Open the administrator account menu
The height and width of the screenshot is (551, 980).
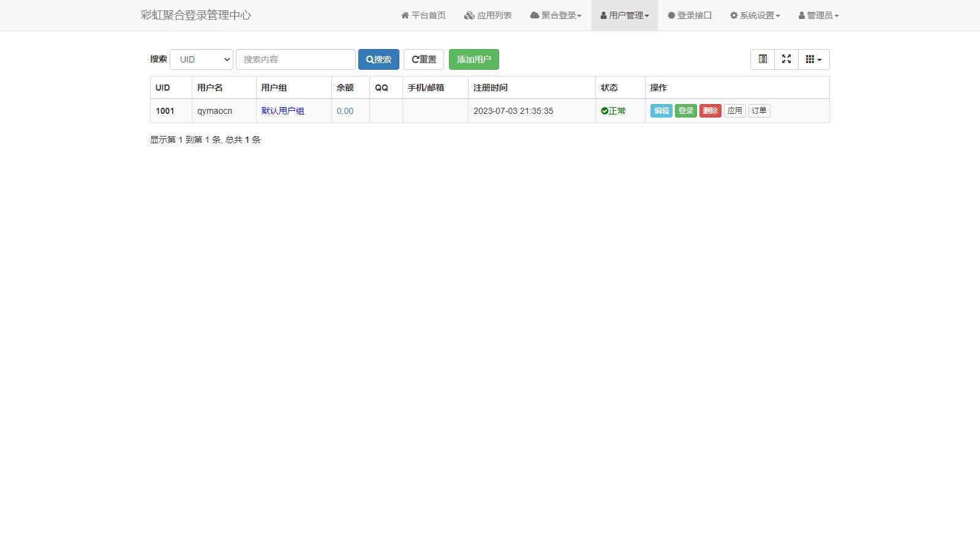[x=819, y=15]
